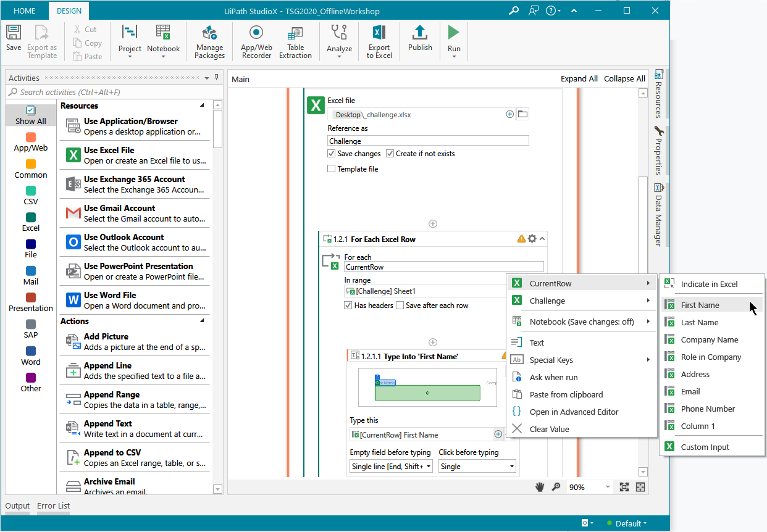Viewport: 767px width, 532px height.
Task: Select the Show All activities filter
Action: (31, 115)
